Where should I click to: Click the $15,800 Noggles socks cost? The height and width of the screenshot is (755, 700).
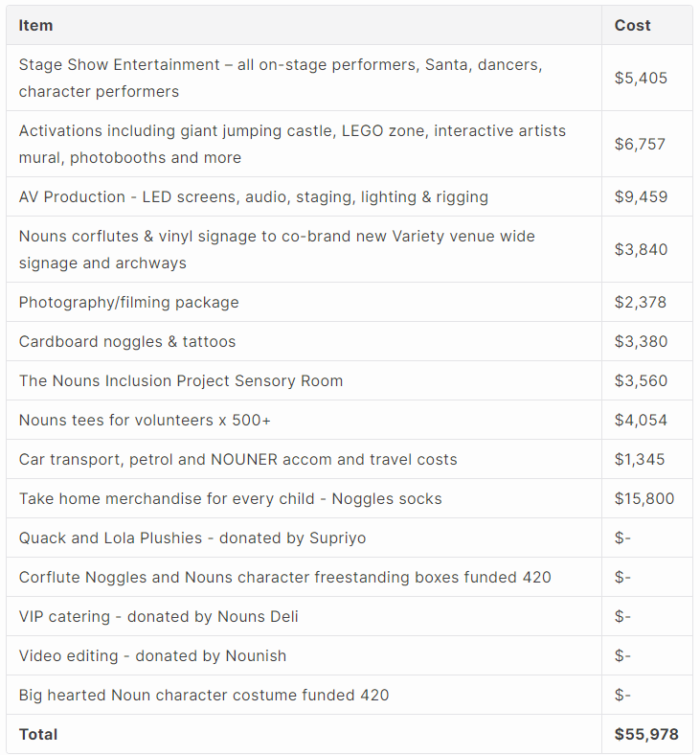click(x=644, y=499)
